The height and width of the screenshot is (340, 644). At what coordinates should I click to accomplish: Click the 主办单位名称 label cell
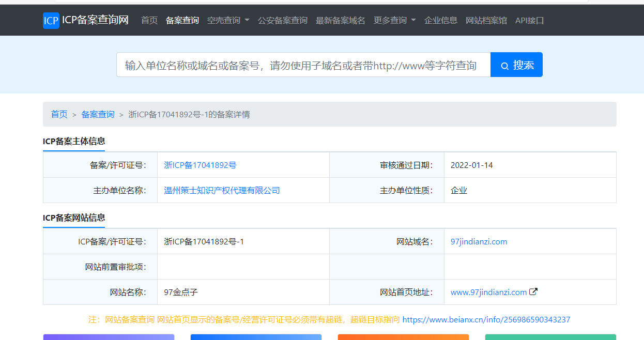click(x=100, y=190)
